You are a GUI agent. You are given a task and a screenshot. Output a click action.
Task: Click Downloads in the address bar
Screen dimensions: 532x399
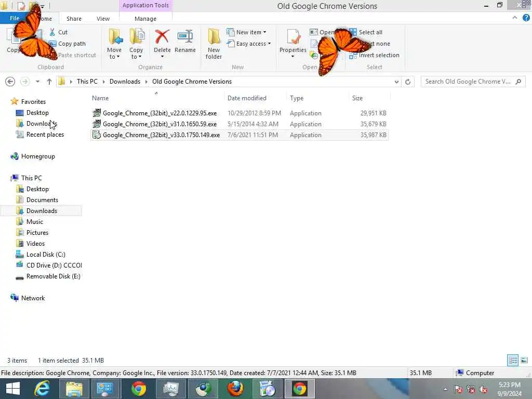pyautogui.click(x=125, y=82)
